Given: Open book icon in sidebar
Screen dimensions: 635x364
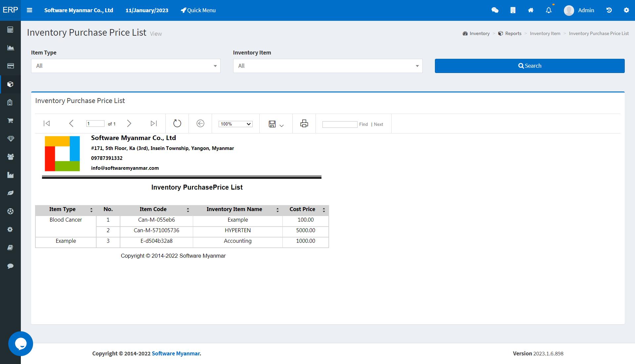Looking at the screenshot, I should [10, 248].
